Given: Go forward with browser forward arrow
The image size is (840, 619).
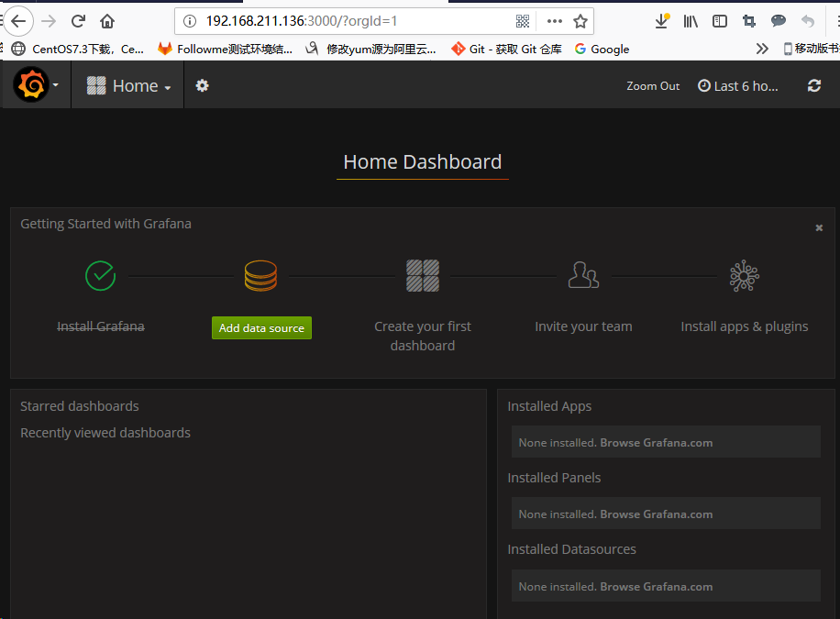Looking at the screenshot, I should [x=49, y=21].
